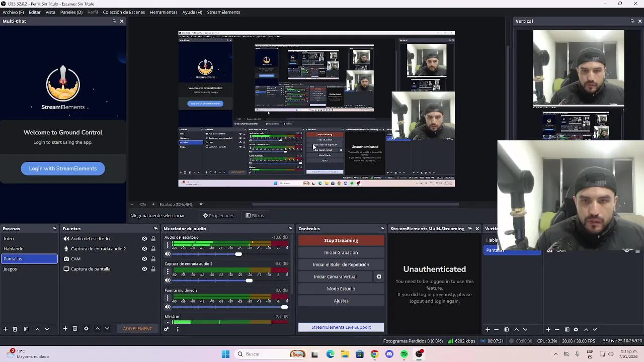Click Login with StreamElements button

63,168
